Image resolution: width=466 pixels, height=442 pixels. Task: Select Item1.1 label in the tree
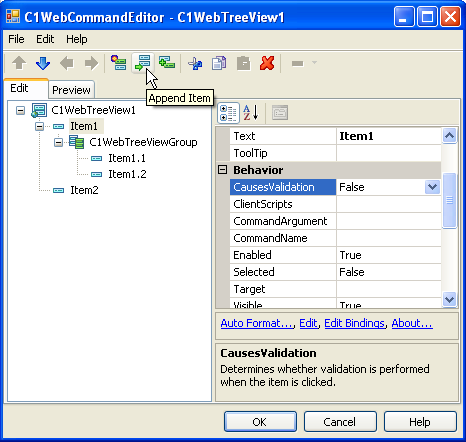(x=127, y=158)
